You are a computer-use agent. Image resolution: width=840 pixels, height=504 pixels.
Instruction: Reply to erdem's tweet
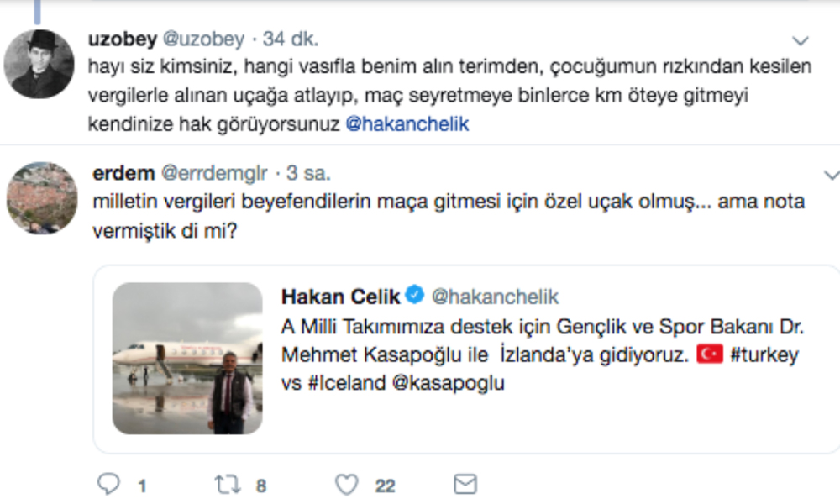click(110, 484)
